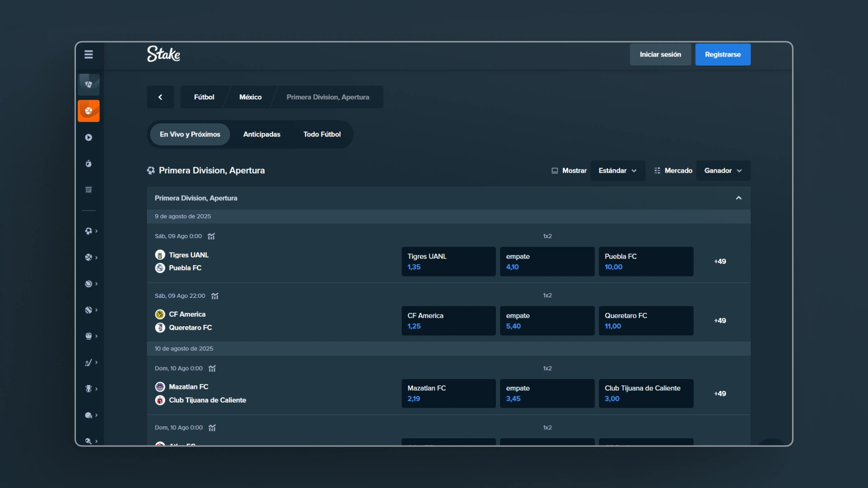This screenshot has width=868, height=488.
Task: Switch to the Todo Fútbol tab
Action: tap(322, 134)
